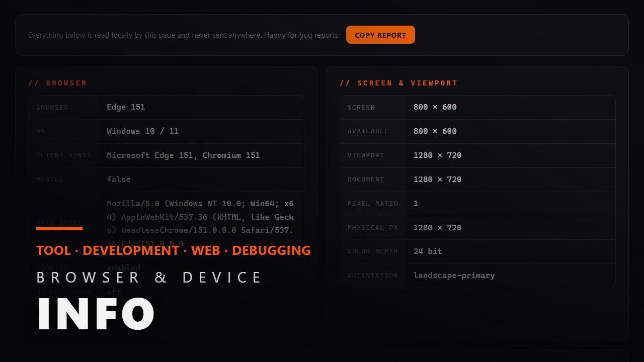Screen dimensions: 644x362
Task: Click the "Everything below is read locally" notice text
Action: pos(184,35)
